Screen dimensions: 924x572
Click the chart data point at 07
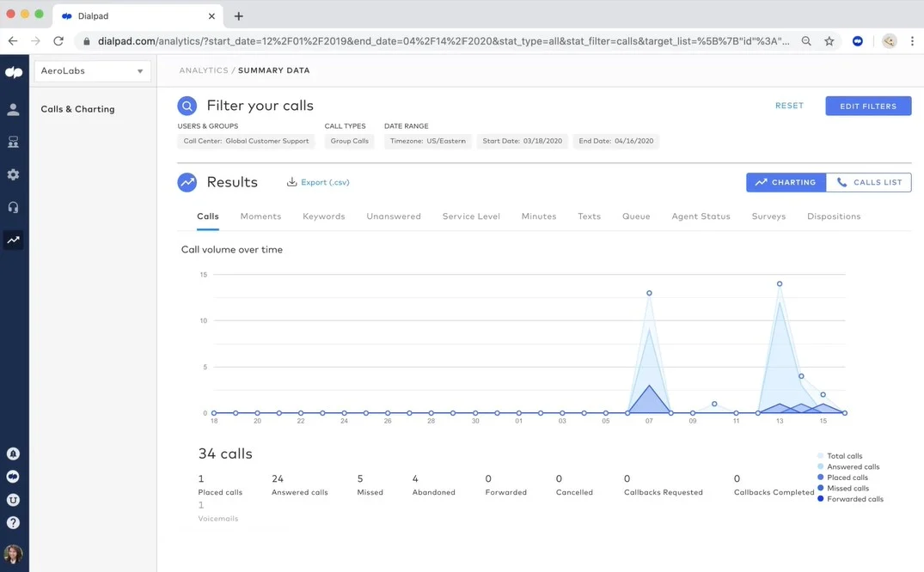tap(650, 293)
